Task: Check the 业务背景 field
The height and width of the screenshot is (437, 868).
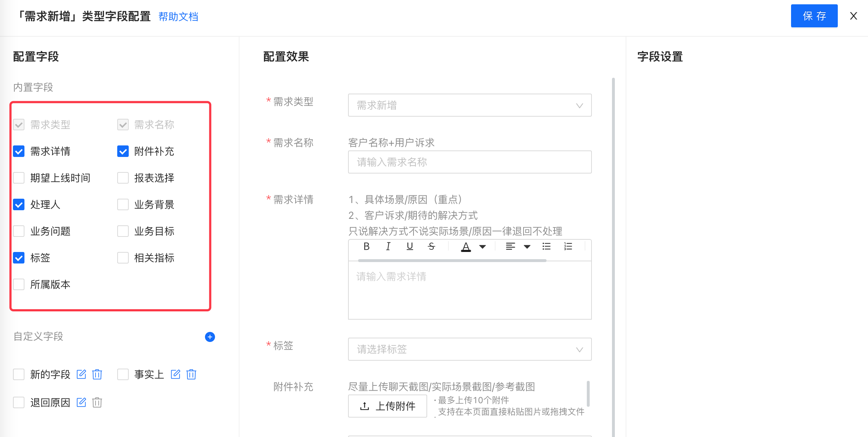Action: pyautogui.click(x=123, y=204)
